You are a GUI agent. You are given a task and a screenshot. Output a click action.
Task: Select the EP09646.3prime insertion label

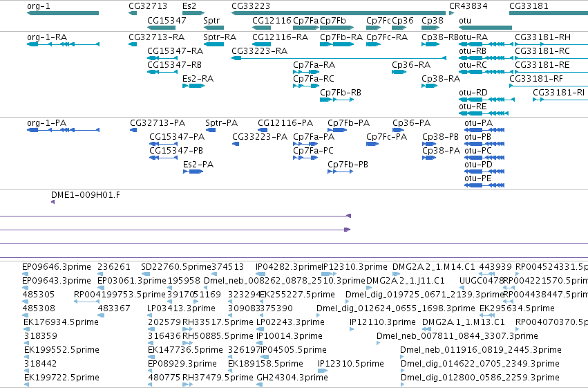coord(57,267)
